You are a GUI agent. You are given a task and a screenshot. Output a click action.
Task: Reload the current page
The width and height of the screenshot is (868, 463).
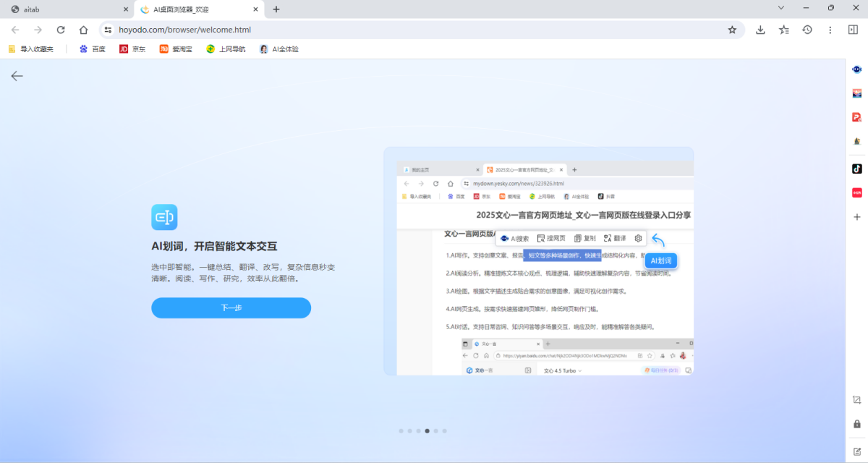pyautogui.click(x=61, y=30)
